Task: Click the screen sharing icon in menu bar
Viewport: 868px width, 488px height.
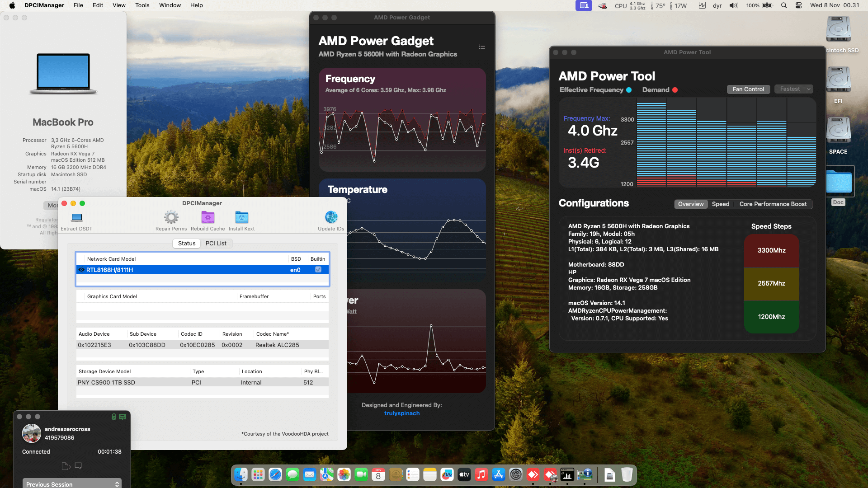Action: (584, 5)
